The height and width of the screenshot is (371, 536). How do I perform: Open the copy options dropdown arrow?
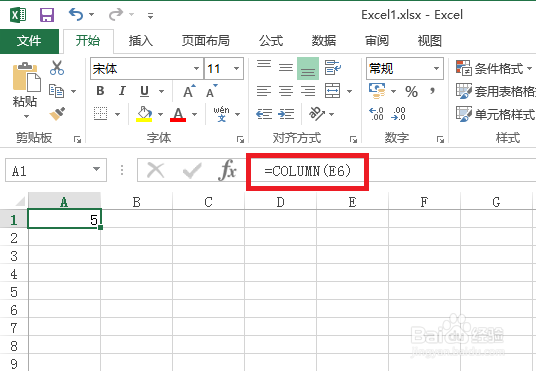73,91
